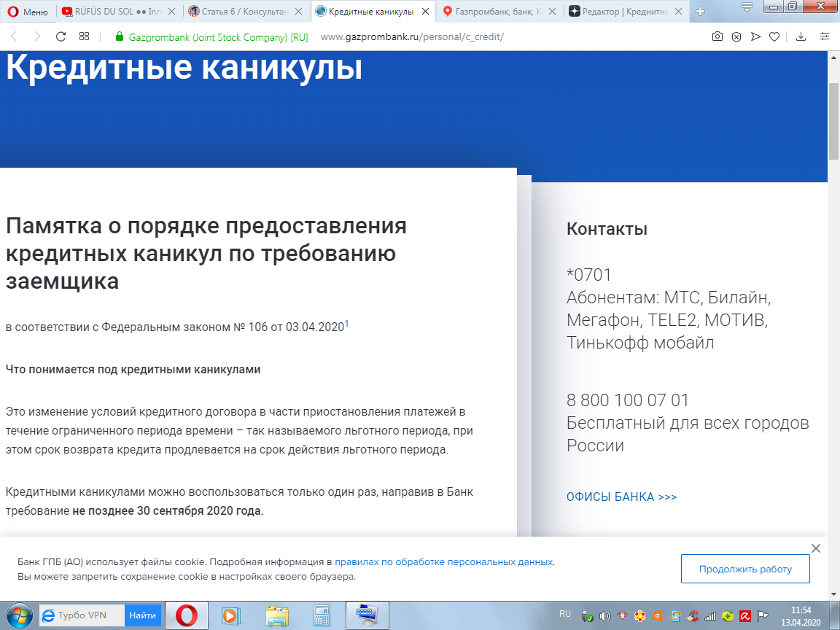Screen dimensions: 840x630
Task: Reload the current page
Action: tap(61, 36)
